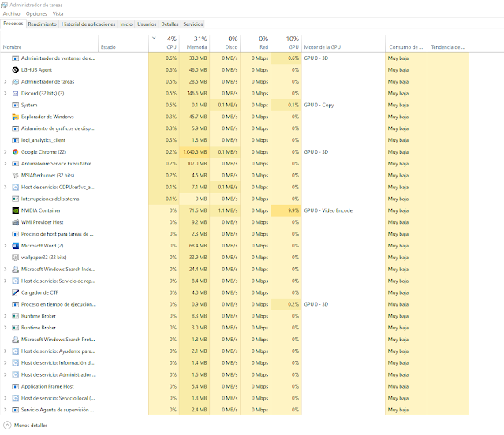Click the Antimalware Service Executable icon
Screen dimensions: 504x435
[x=15, y=164]
